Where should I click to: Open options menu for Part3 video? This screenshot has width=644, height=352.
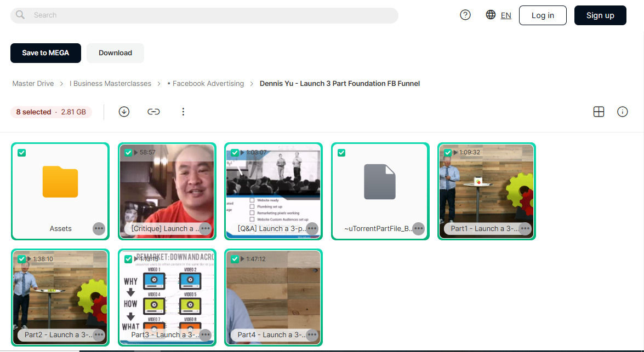click(206, 335)
